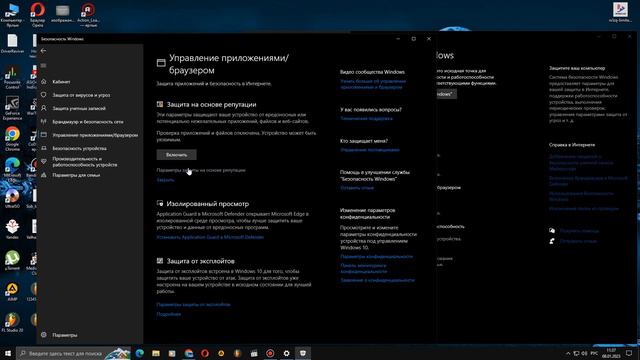This screenshot has width=640, height=360.
Task: Click the volume icon in system tray
Action: 584,353
